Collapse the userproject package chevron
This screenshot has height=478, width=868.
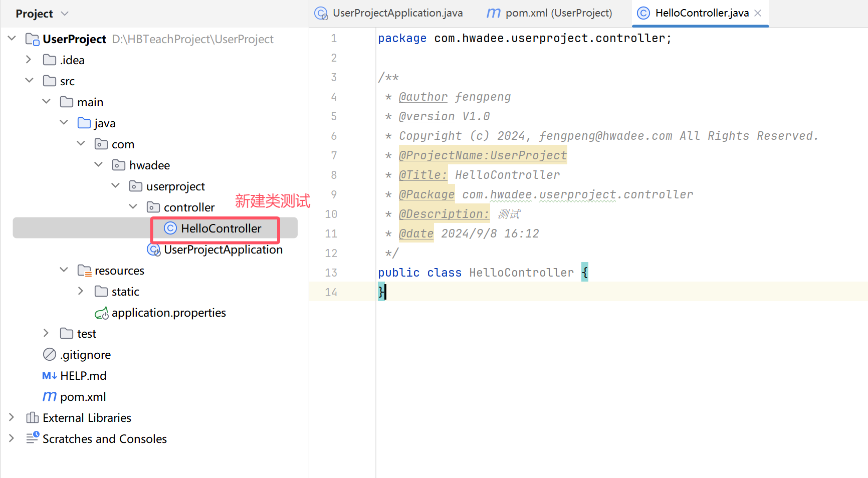point(115,185)
